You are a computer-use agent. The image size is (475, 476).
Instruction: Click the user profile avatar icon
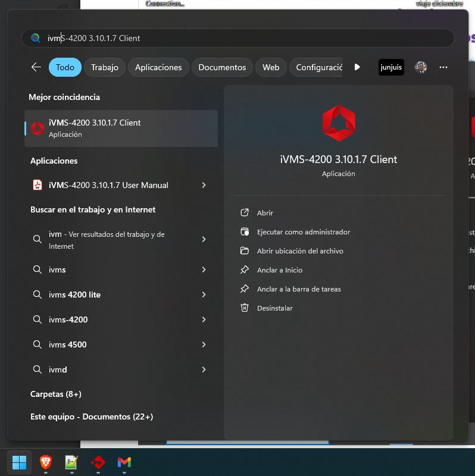[x=421, y=67]
